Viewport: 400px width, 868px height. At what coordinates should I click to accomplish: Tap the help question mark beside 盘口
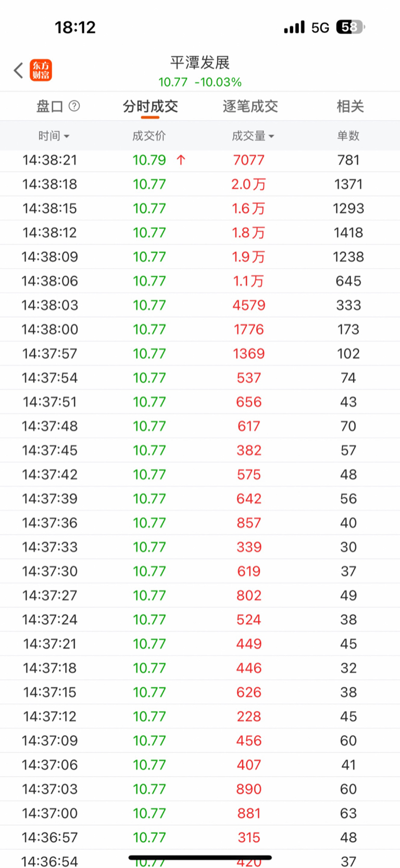74,106
